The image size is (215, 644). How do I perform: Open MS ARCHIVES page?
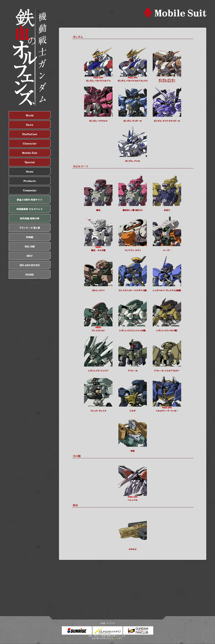pos(29,265)
